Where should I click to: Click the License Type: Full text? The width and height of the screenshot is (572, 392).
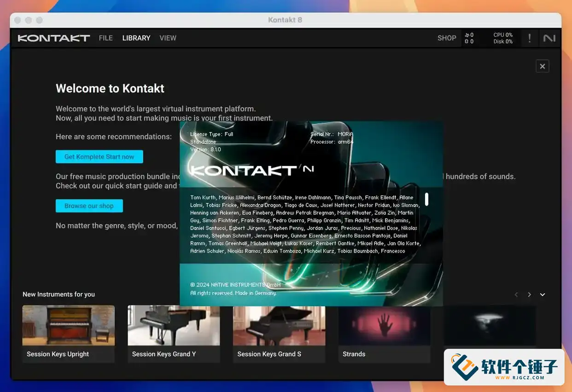pos(212,134)
